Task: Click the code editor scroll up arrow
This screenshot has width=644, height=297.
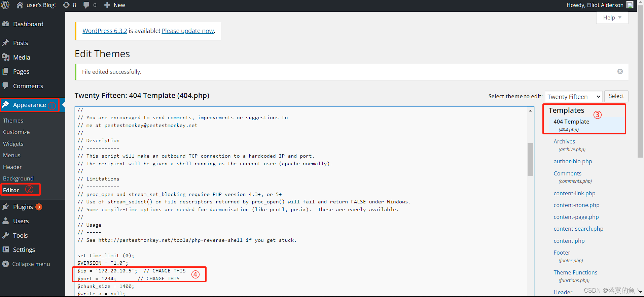Action: [x=530, y=110]
